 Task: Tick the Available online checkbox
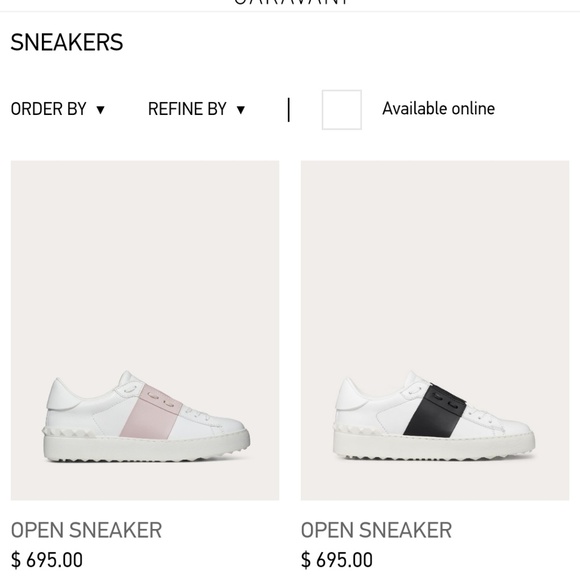pyautogui.click(x=341, y=109)
